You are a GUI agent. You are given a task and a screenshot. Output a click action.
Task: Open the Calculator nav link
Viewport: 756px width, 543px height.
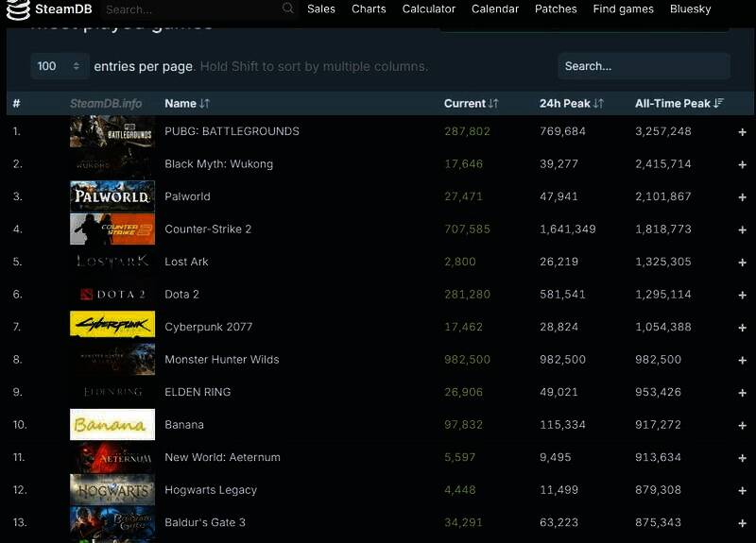pos(429,8)
